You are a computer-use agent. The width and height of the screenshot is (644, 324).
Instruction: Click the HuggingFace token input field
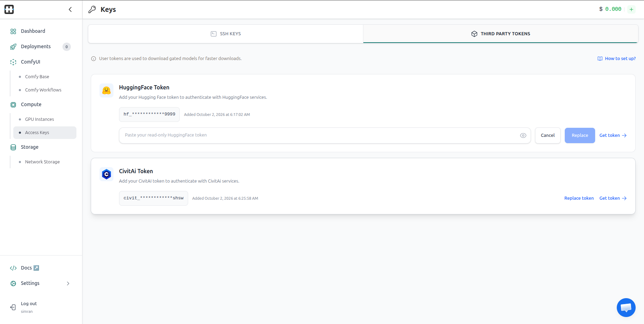pyautogui.click(x=325, y=135)
